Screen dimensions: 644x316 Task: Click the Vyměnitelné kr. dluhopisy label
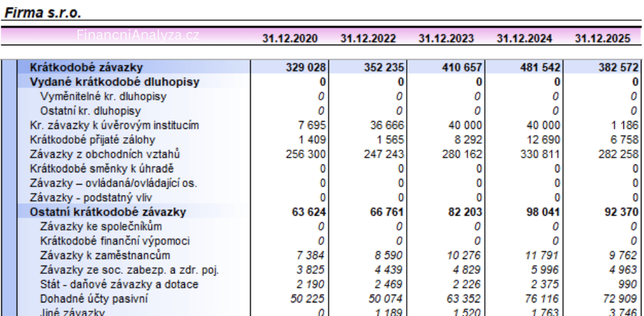pos(103,96)
